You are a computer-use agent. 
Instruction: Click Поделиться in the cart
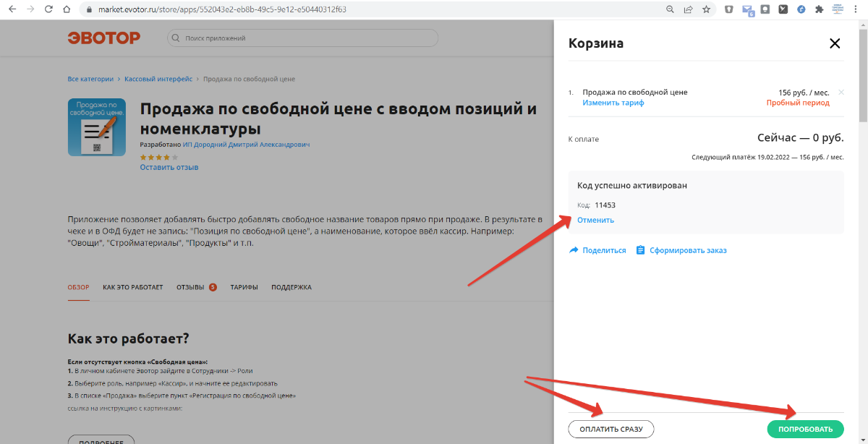pyautogui.click(x=597, y=250)
